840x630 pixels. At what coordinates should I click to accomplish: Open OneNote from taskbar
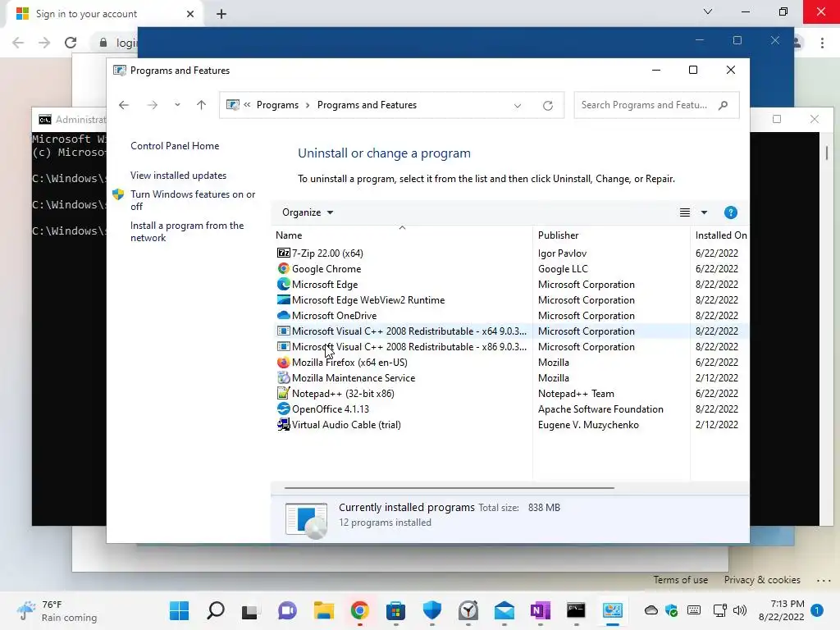point(540,610)
